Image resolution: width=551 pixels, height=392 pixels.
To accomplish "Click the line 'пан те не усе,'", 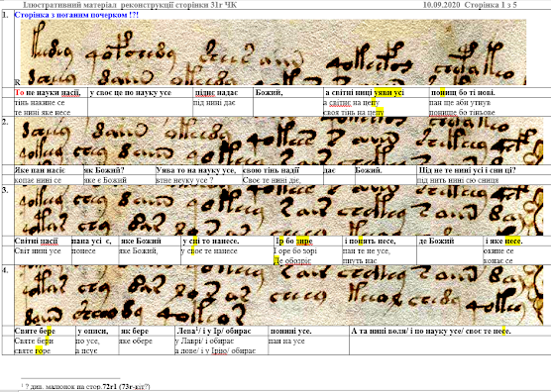I will pyautogui.click(x=366, y=250).
